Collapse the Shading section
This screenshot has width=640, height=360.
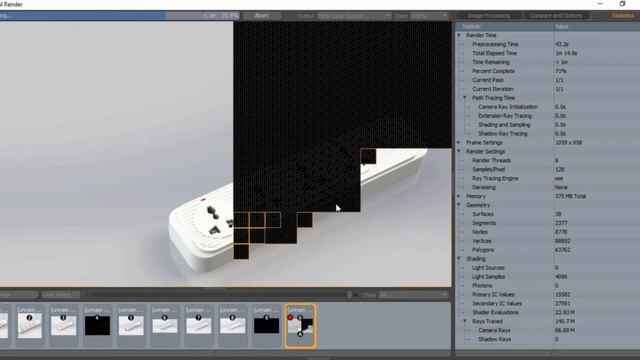pyautogui.click(x=459, y=259)
